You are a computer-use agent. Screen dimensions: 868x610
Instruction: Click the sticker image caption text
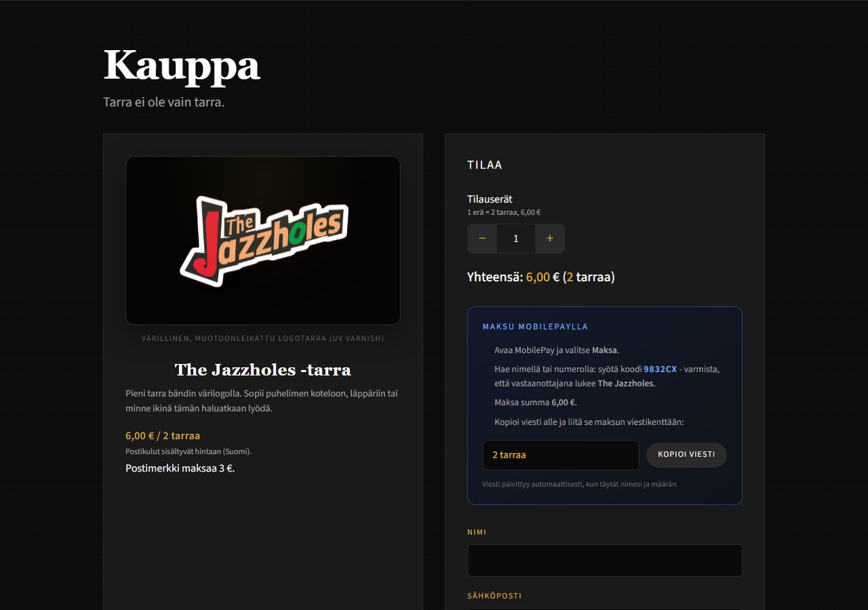pos(263,338)
